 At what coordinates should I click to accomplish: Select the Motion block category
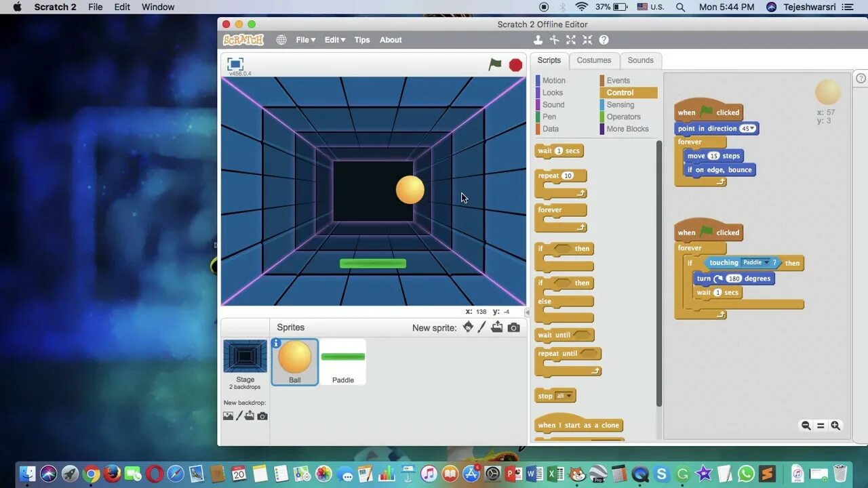[x=553, y=81]
